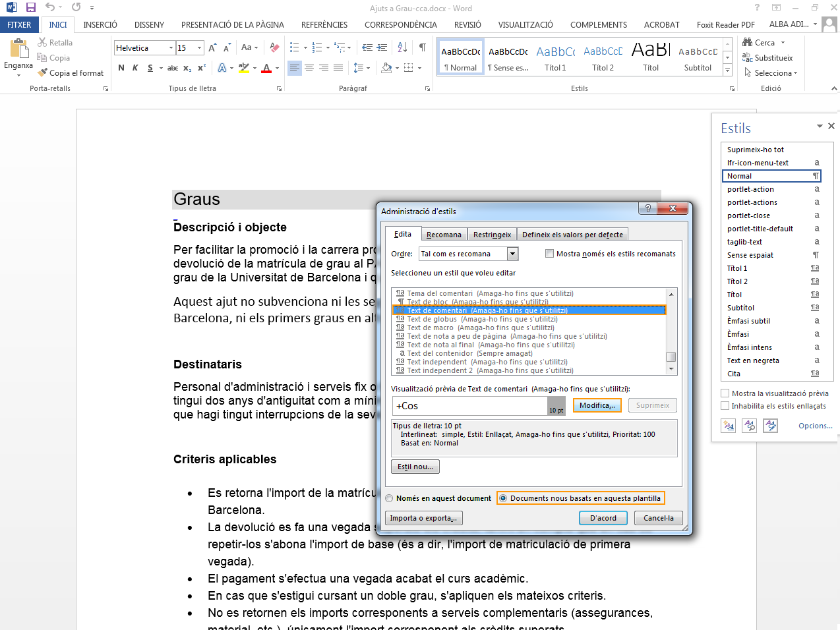Viewport: 840px width, 630px height.
Task: Open the Helvetica font name dropdown
Action: 171,48
